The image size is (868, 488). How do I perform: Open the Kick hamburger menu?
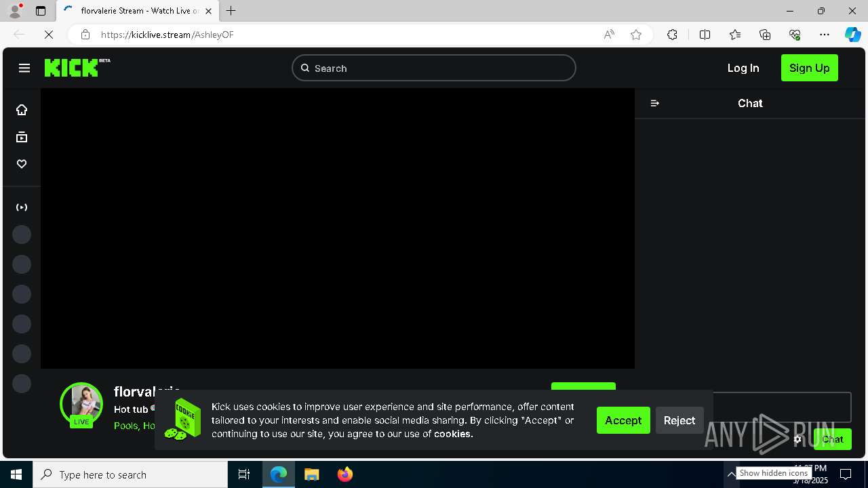click(24, 68)
